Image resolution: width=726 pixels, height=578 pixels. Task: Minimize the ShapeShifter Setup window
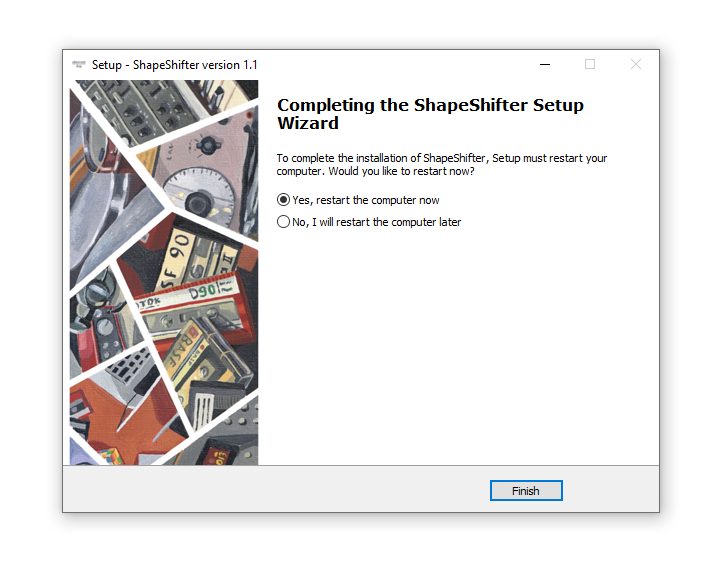pos(545,64)
